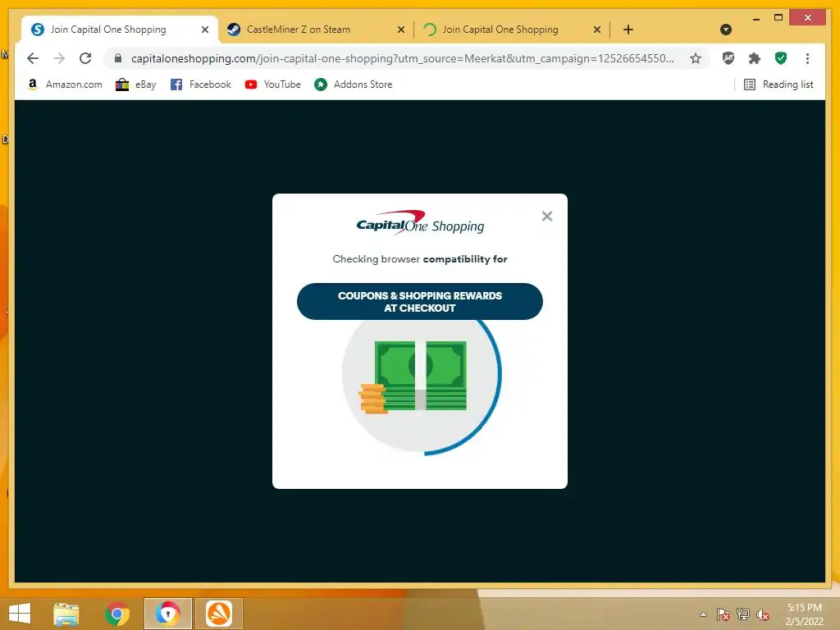
Task: Open File Explorer from the taskbar
Action: pyautogui.click(x=66, y=614)
